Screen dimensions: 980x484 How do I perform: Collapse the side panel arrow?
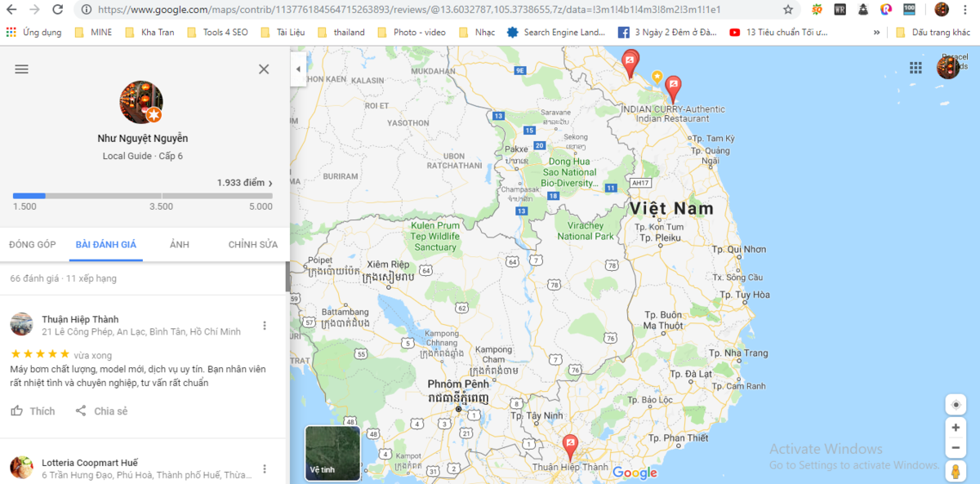pyautogui.click(x=298, y=69)
